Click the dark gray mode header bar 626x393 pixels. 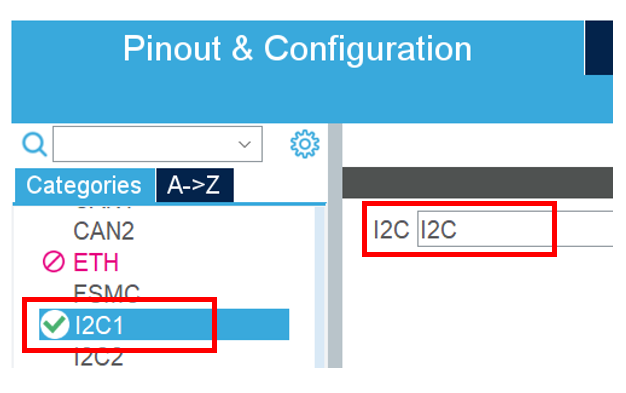click(477, 183)
